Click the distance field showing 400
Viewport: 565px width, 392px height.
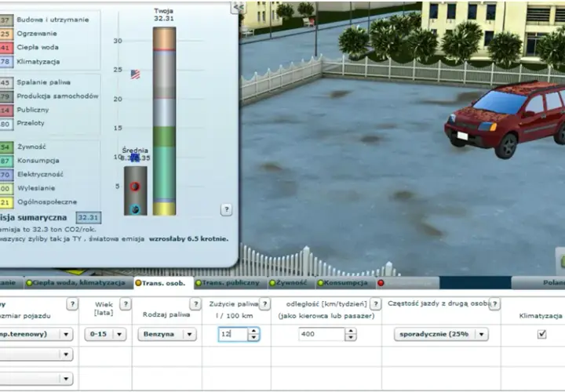pos(322,335)
